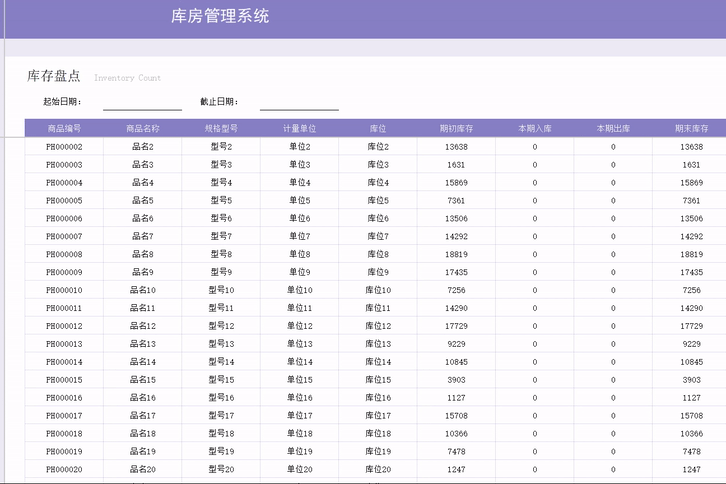Select the 库位 column header
The height and width of the screenshot is (484, 726).
pyautogui.click(x=377, y=128)
